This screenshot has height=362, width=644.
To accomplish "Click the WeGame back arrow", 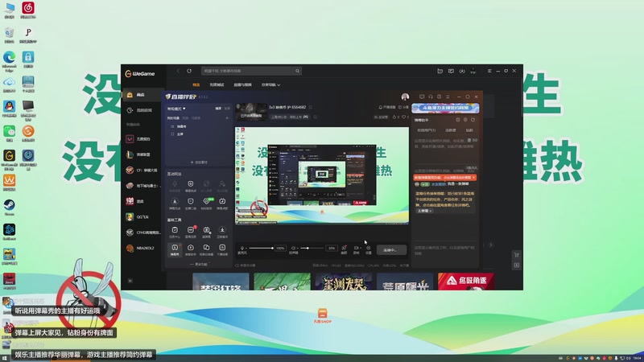I will pos(178,71).
